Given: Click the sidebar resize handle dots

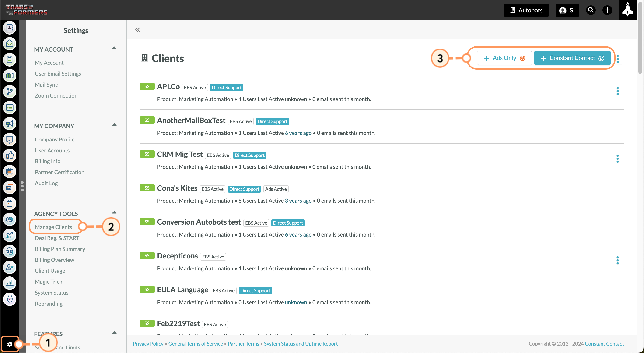Looking at the screenshot, I should 22,186.
